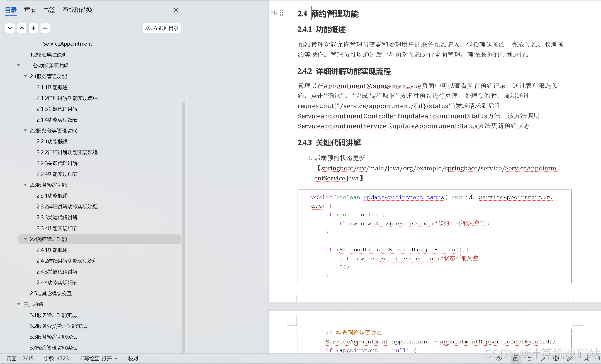601x364 pixels.
Task: Collapse the 2.3服务预约功能 node
Action: tap(25, 185)
